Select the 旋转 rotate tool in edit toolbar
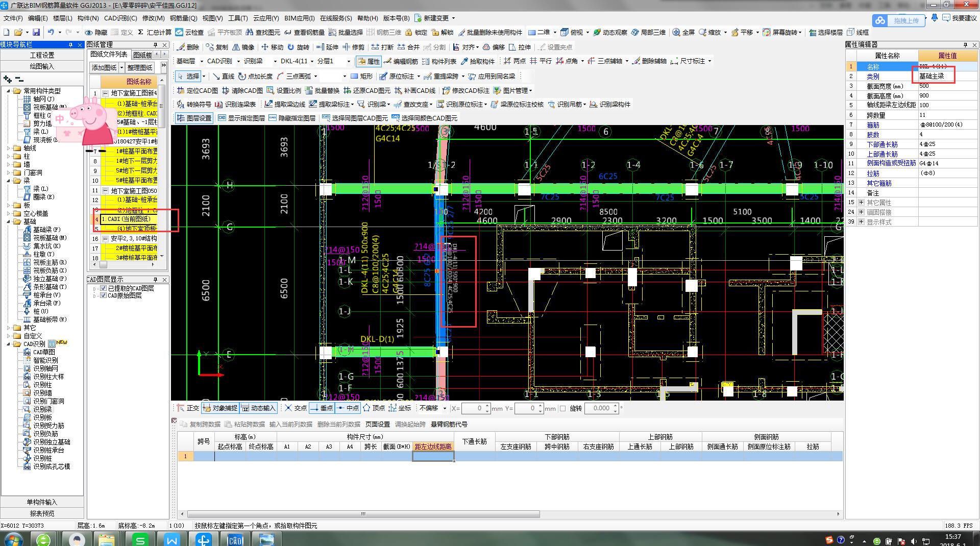The image size is (980, 546). (298, 47)
